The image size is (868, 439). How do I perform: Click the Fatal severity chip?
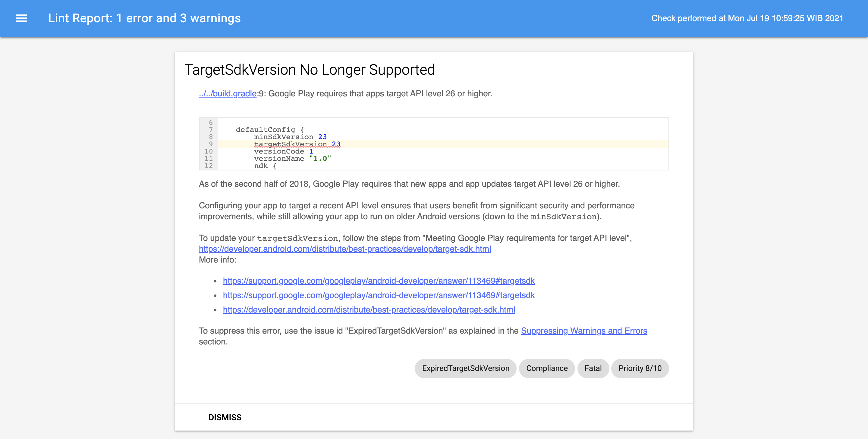pyautogui.click(x=593, y=368)
